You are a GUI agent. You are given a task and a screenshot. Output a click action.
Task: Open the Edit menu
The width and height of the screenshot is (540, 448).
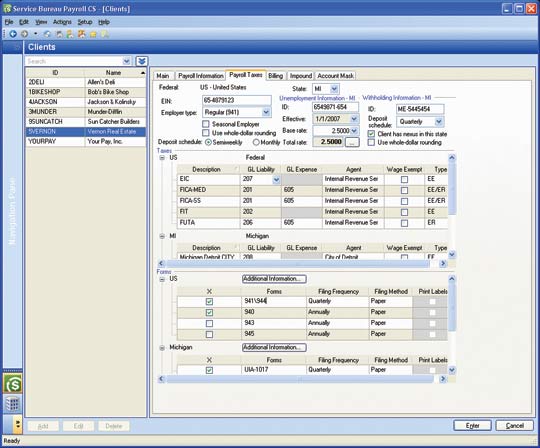tap(24, 22)
